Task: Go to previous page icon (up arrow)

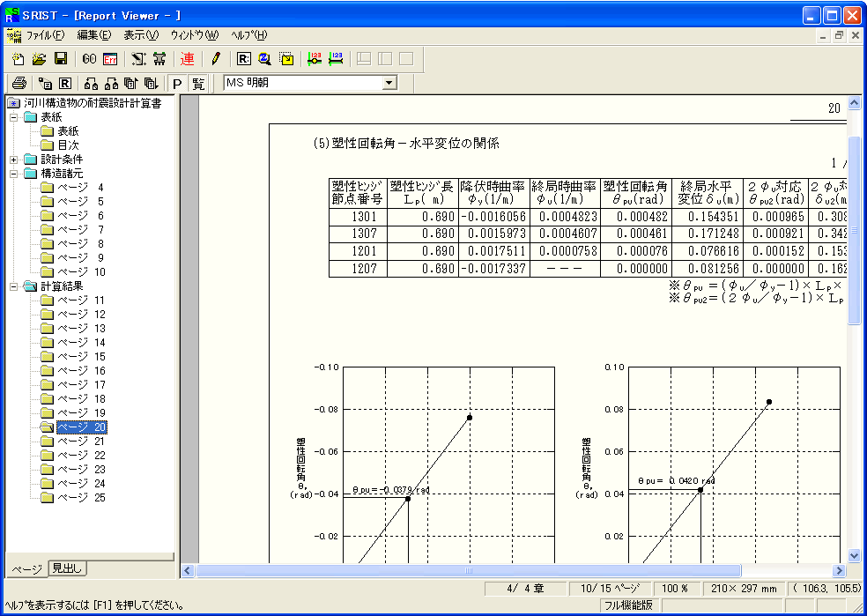Action: pos(130,84)
